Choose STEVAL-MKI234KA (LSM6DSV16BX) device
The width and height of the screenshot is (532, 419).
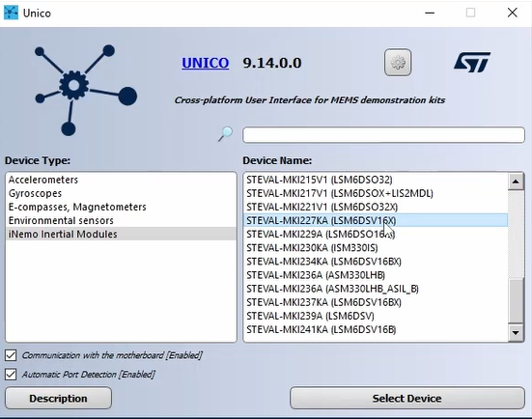[376, 262]
